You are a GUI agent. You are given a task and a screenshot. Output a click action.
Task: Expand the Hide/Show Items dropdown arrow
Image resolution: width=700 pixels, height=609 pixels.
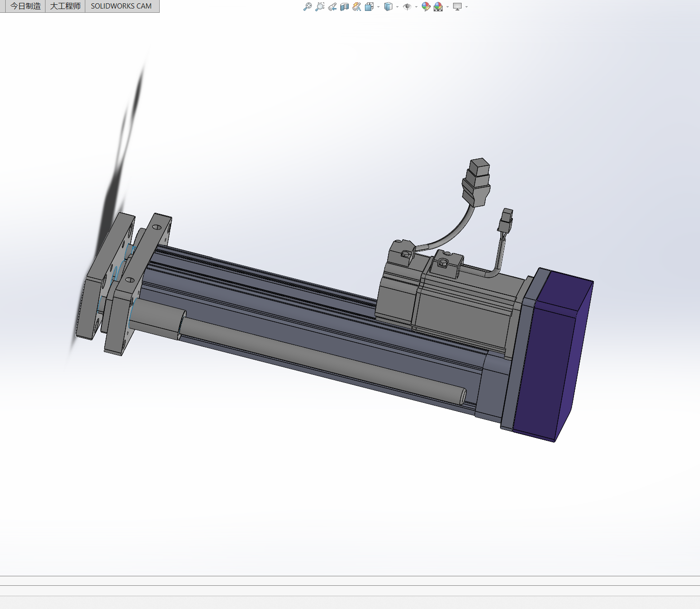416,7
